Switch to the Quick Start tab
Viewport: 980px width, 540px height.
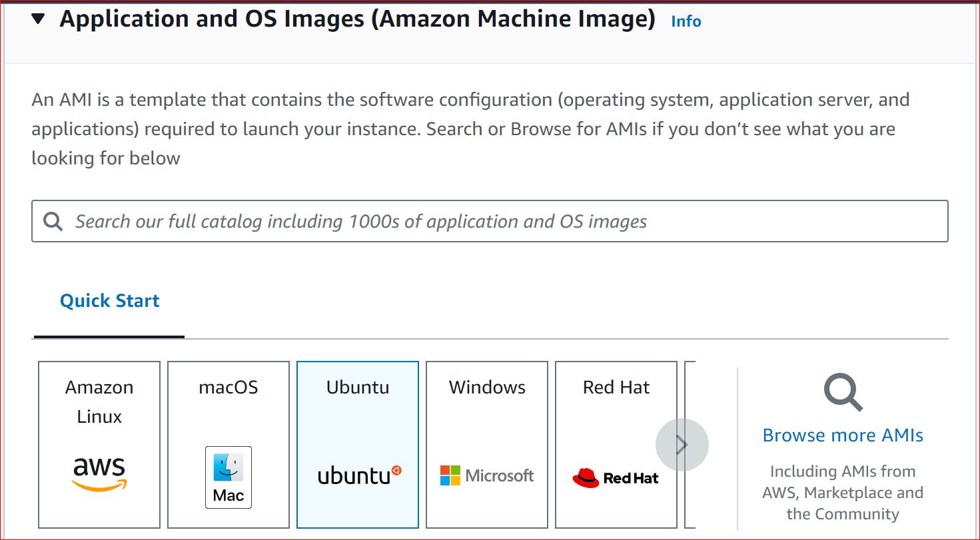(x=109, y=300)
